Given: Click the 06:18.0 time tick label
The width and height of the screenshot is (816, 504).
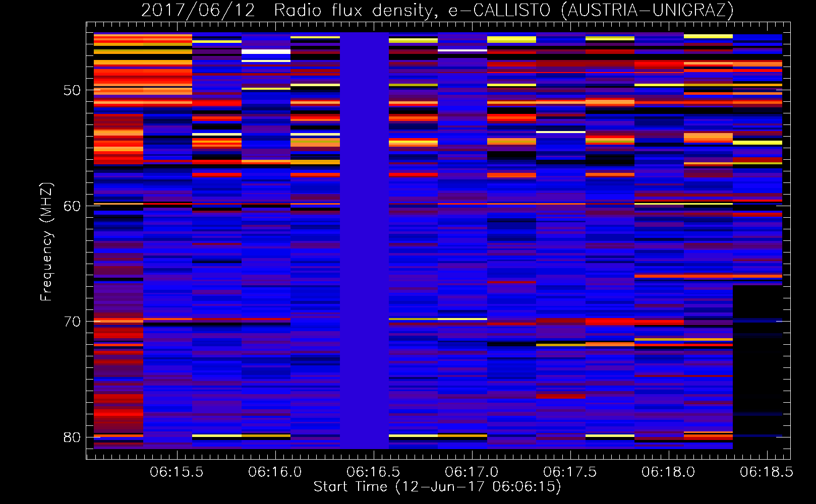Looking at the screenshot, I should [668, 472].
